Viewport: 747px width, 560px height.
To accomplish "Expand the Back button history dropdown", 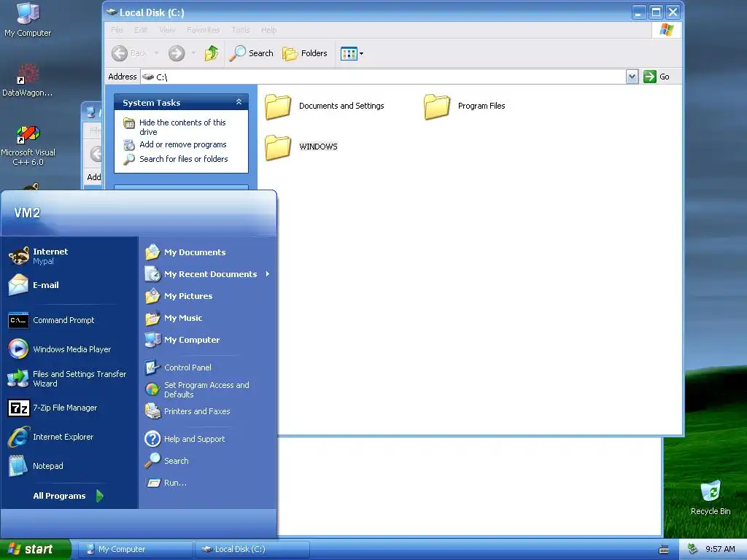I will pyautogui.click(x=156, y=52).
